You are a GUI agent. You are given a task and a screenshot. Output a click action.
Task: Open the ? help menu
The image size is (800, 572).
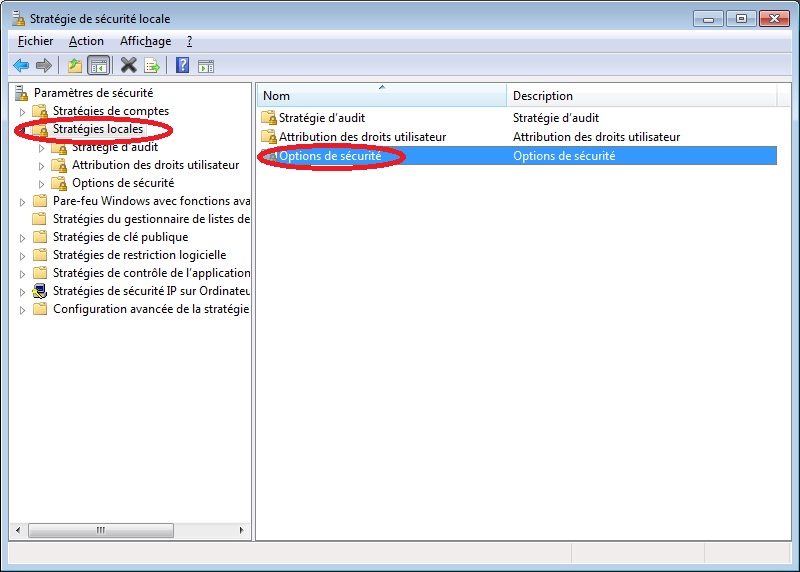[189, 41]
